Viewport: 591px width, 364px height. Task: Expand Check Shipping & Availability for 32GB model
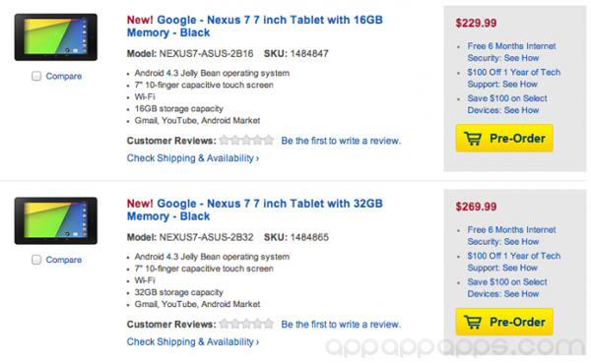click(x=193, y=341)
